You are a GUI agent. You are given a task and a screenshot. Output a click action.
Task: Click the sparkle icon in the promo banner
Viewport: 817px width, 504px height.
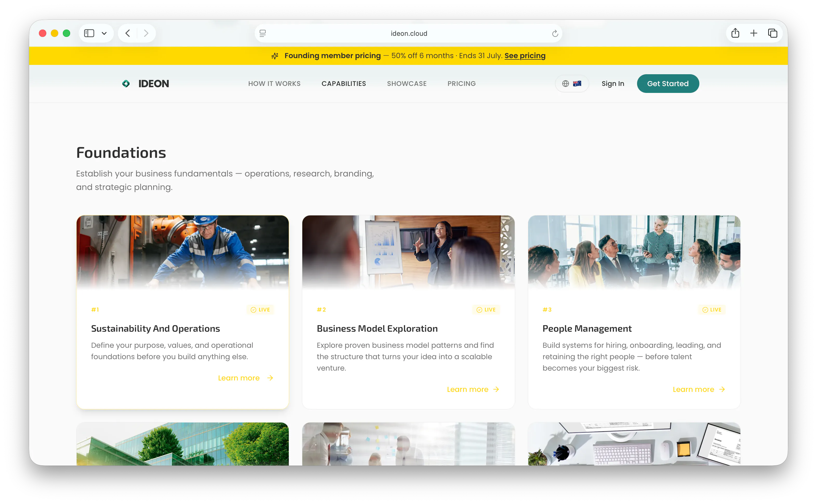pyautogui.click(x=275, y=56)
